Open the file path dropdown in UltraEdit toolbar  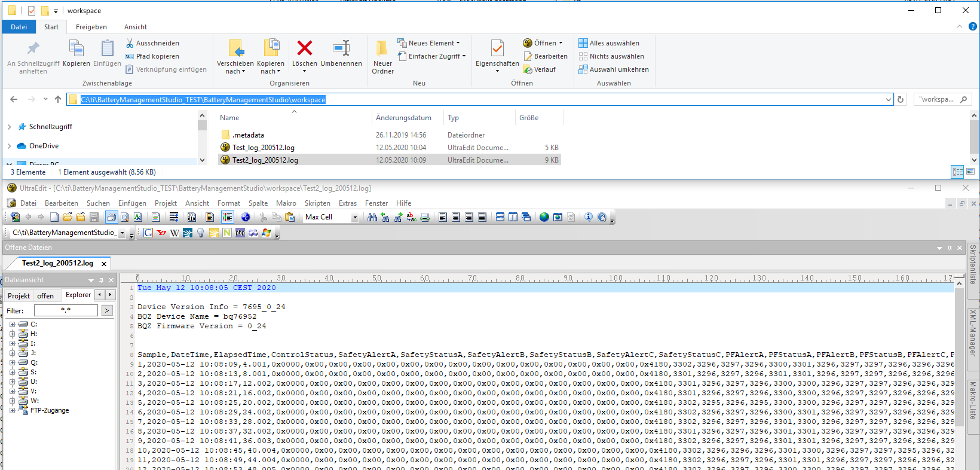122,233
